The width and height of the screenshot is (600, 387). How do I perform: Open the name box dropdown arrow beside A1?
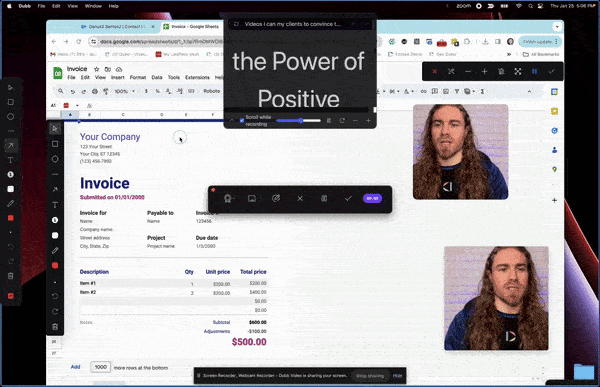(x=77, y=105)
